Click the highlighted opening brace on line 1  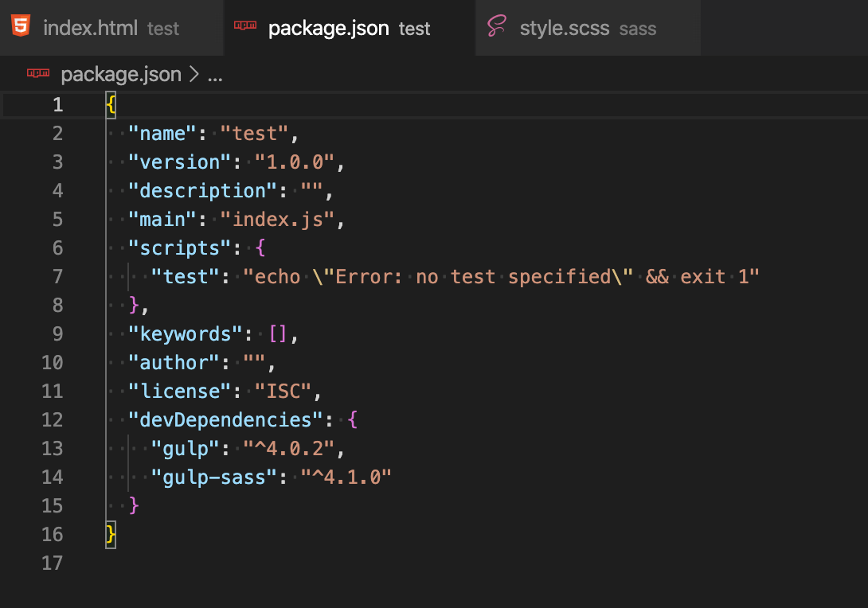click(111, 104)
